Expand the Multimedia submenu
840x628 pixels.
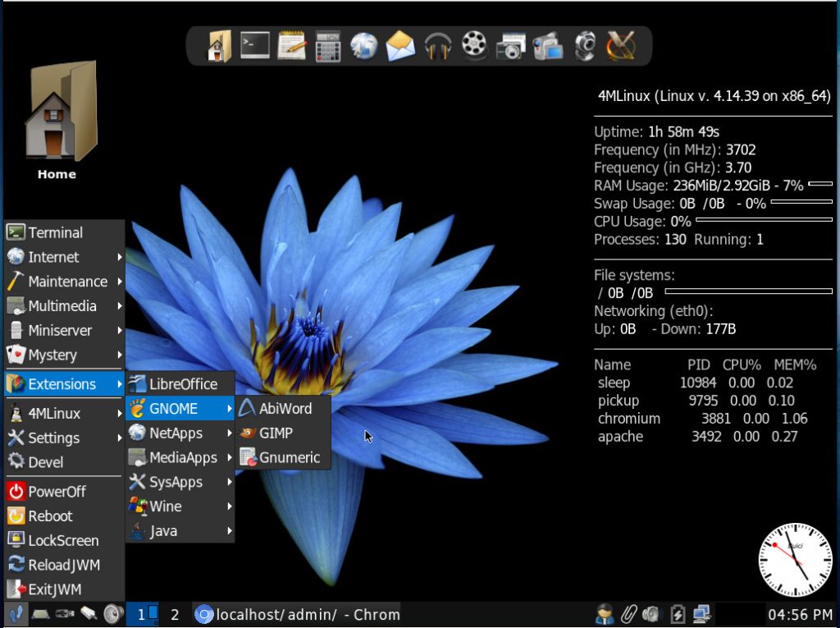click(64, 306)
